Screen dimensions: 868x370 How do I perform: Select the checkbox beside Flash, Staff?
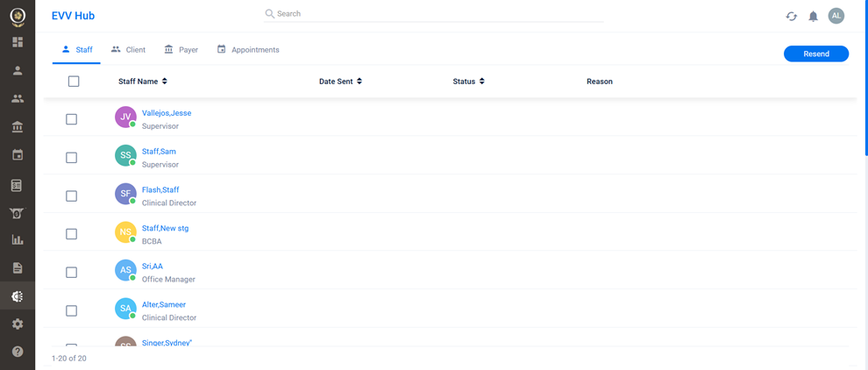pyautogui.click(x=72, y=196)
